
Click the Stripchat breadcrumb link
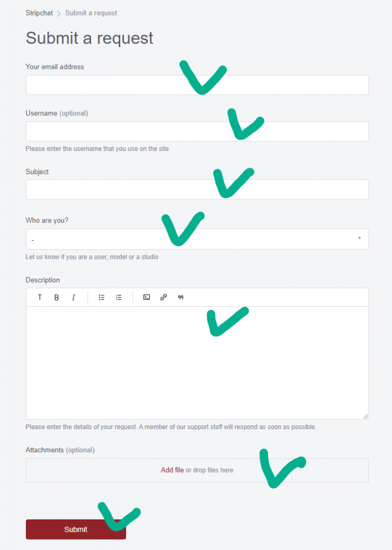(39, 13)
